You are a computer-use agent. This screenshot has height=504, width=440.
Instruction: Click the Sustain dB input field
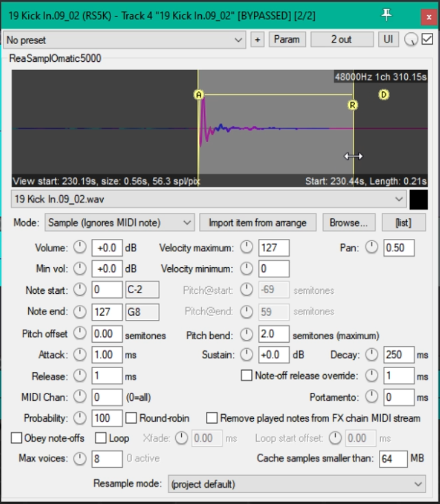click(x=274, y=355)
